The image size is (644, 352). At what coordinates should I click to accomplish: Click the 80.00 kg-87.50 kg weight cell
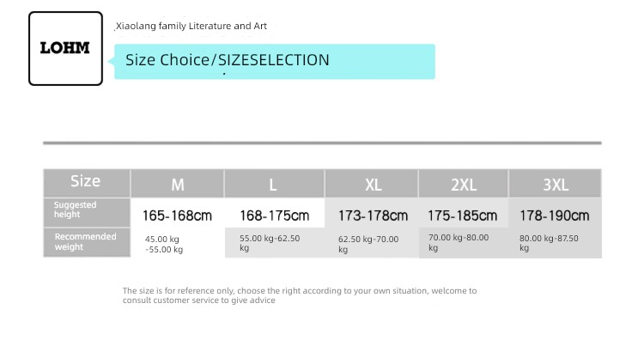click(556, 244)
